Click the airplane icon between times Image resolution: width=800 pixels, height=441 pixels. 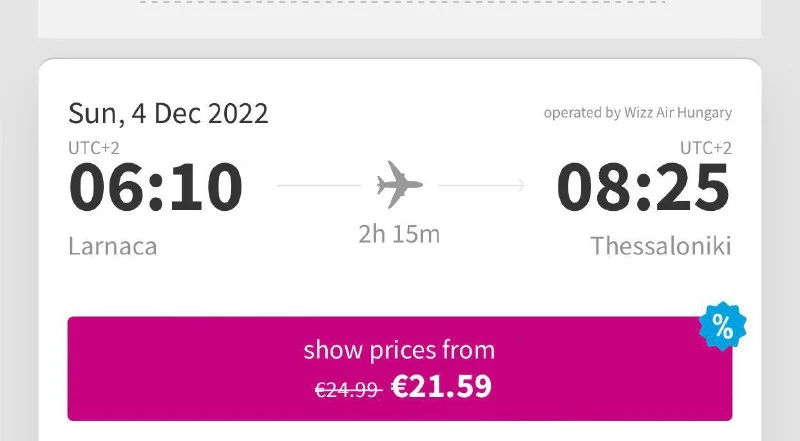(x=400, y=185)
